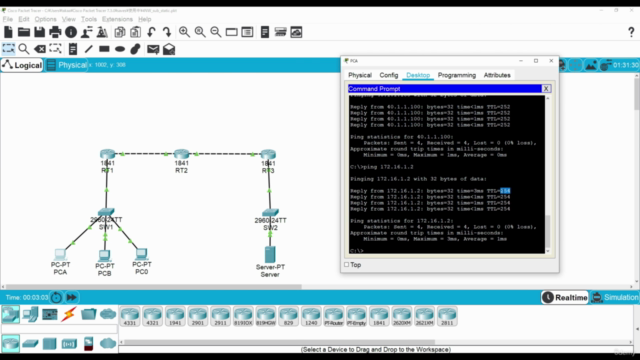Open the Config tab in PCA window
640x360 pixels.
[x=389, y=75]
